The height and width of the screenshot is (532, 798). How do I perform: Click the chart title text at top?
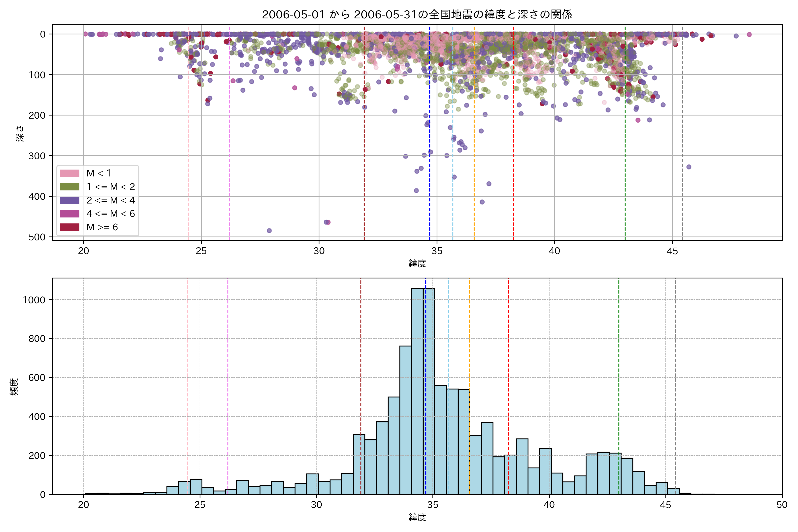pyautogui.click(x=417, y=14)
